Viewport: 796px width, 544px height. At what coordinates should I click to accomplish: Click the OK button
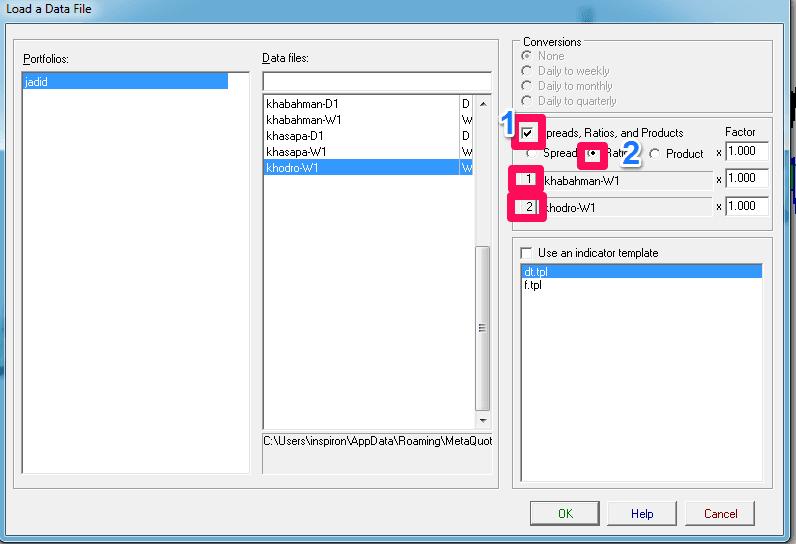(565, 514)
